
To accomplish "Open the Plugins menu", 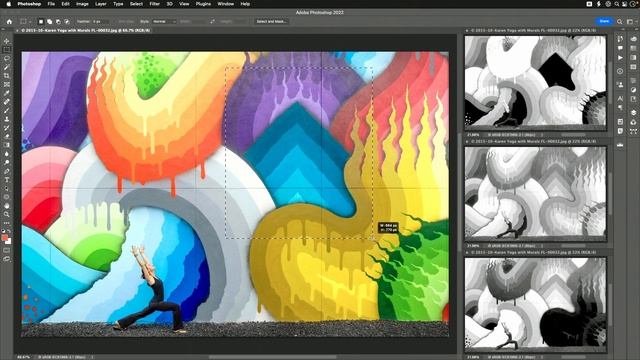I will [x=203, y=4].
